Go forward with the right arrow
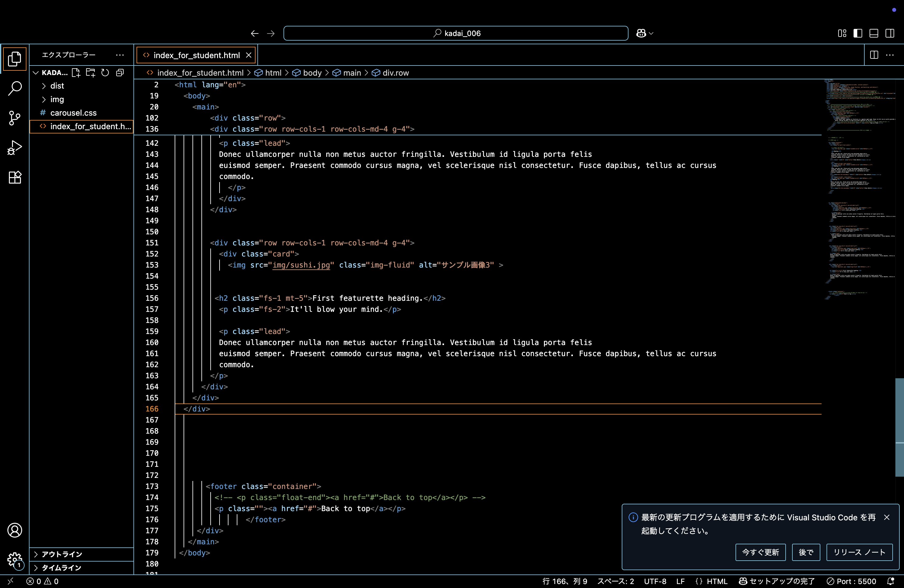 271,34
